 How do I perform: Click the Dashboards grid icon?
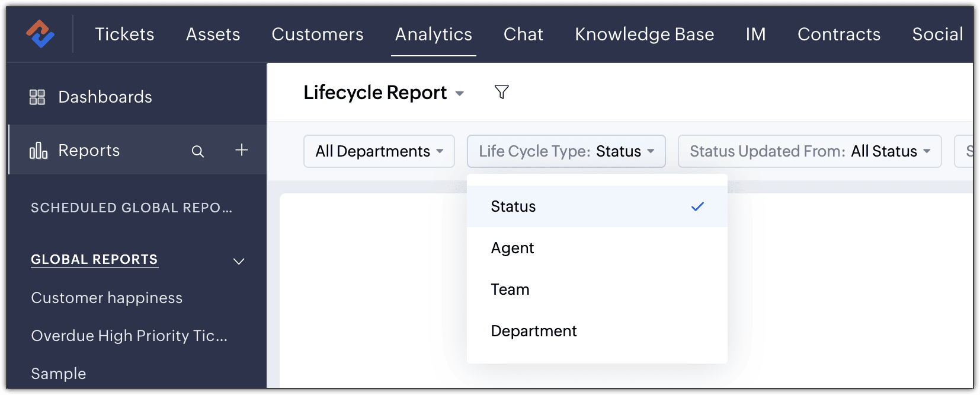point(37,97)
